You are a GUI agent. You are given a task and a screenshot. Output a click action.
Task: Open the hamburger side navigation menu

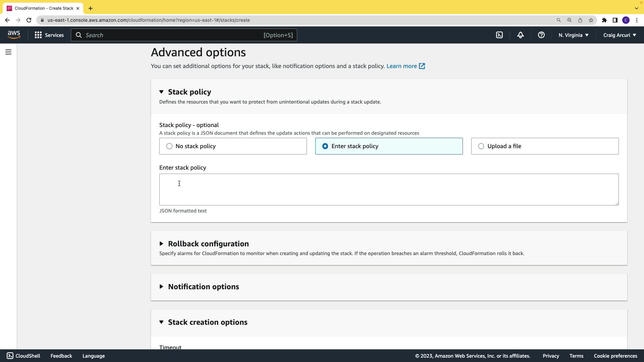(8, 52)
